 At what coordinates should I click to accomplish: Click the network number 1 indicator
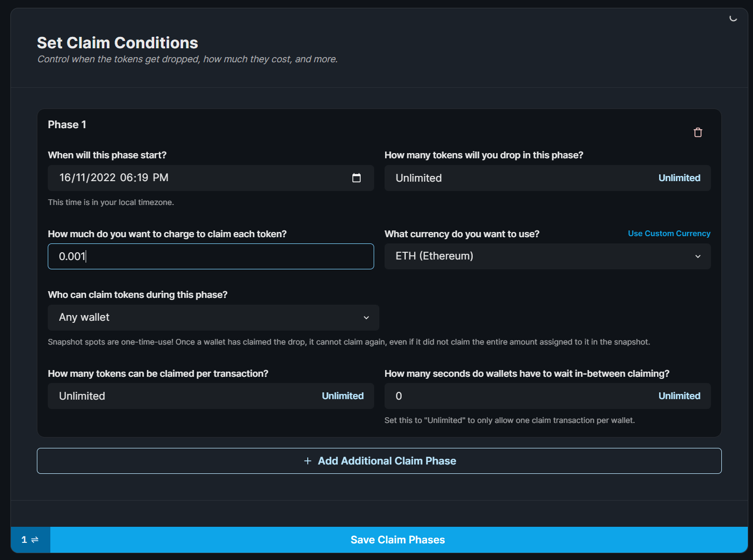[23, 540]
